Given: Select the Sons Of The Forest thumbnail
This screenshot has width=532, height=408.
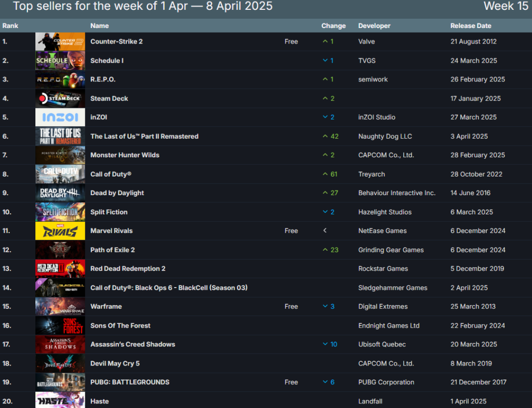Looking at the screenshot, I should (60, 325).
